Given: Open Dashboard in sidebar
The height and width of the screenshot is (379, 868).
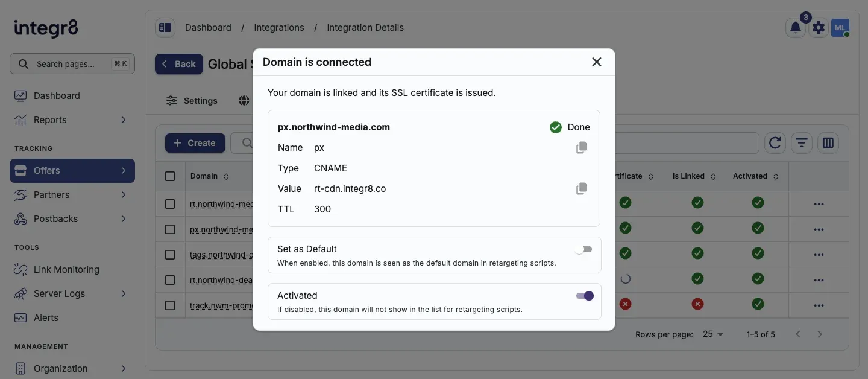Looking at the screenshot, I should pos(72,96).
